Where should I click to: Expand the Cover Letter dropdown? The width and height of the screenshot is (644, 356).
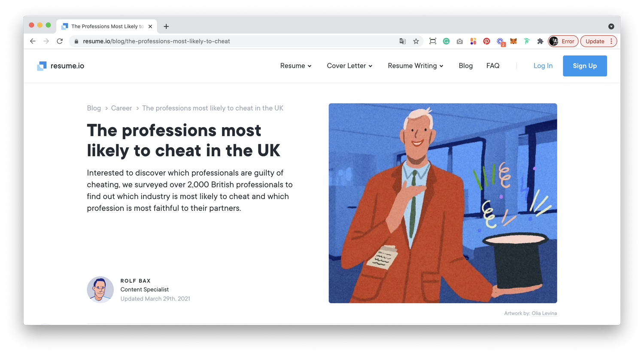coord(349,66)
